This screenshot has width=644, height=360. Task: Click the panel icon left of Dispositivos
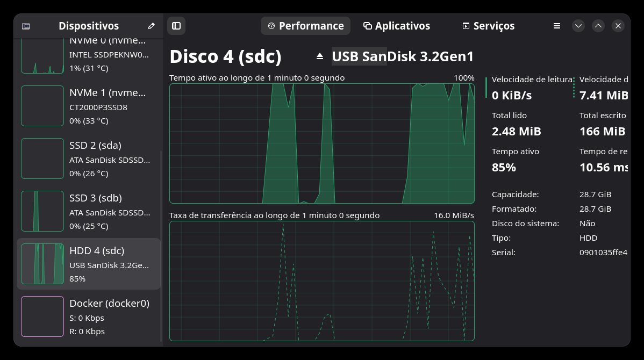pos(26,26)
